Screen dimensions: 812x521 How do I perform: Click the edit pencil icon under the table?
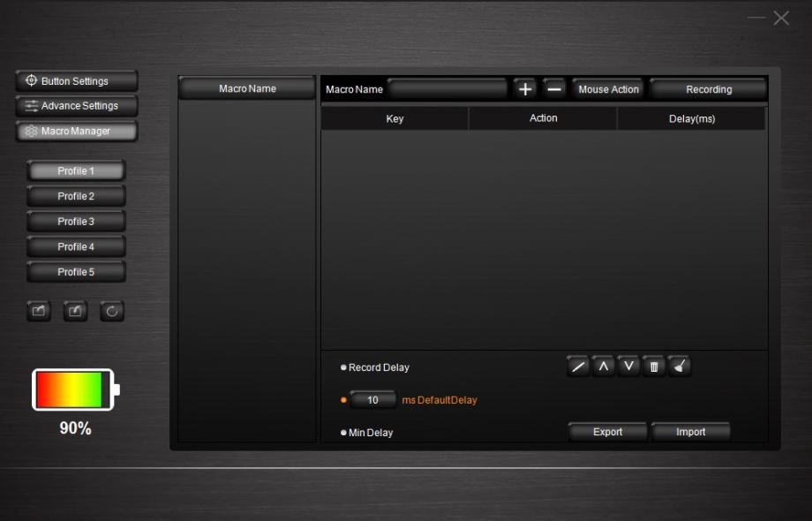pos(578,366)
